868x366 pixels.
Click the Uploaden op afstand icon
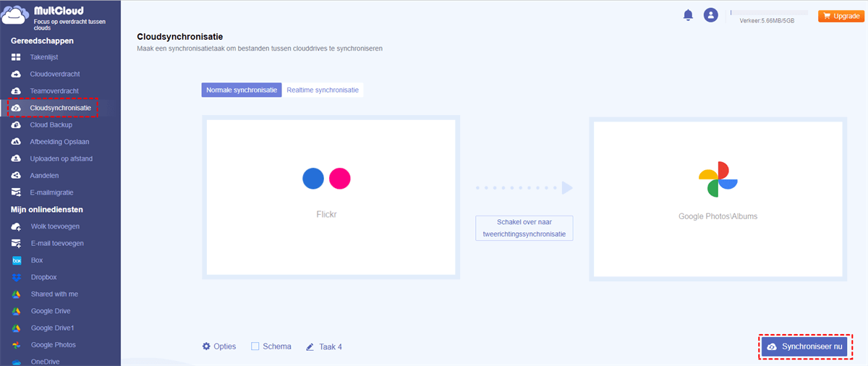coord(16,158)
